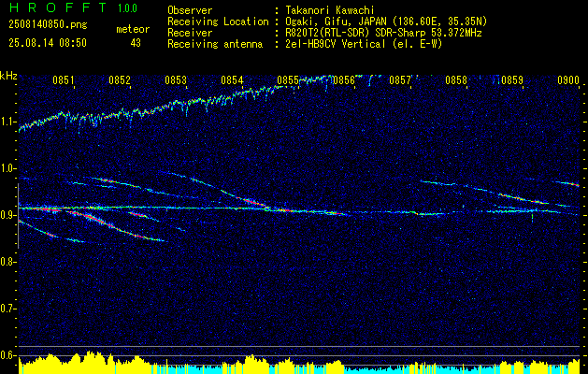Click the 1.1 frequency axis label
588x374 pixels.
click(x=7, y=122)
